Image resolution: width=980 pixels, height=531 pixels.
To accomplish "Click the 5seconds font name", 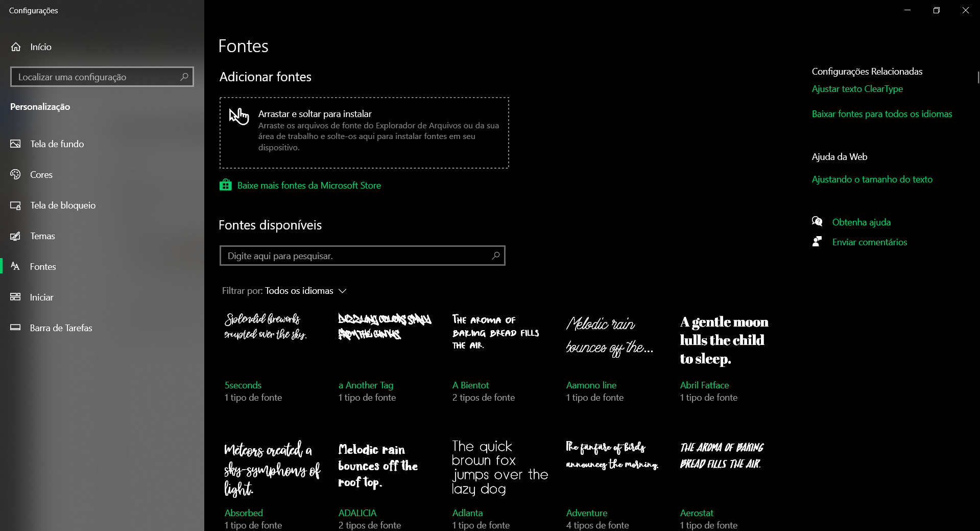I will pyautogui.click(x=243, y=385).
